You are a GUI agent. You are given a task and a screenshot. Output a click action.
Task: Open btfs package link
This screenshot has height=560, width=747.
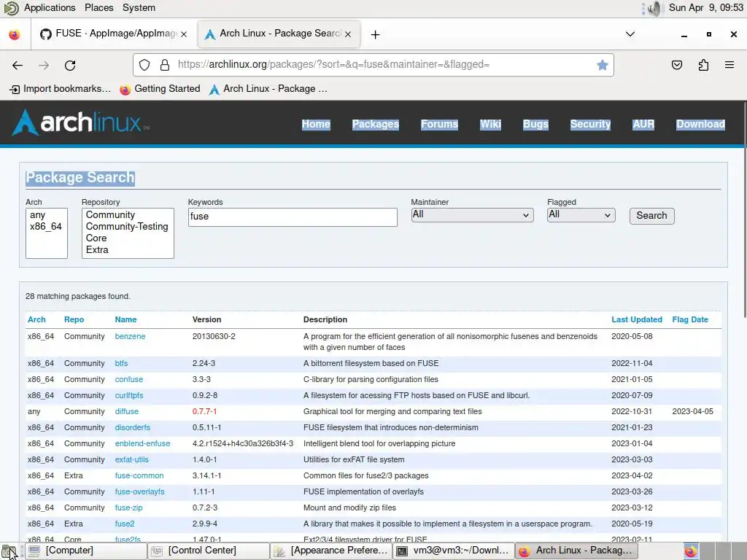click(x=122, y=363)
